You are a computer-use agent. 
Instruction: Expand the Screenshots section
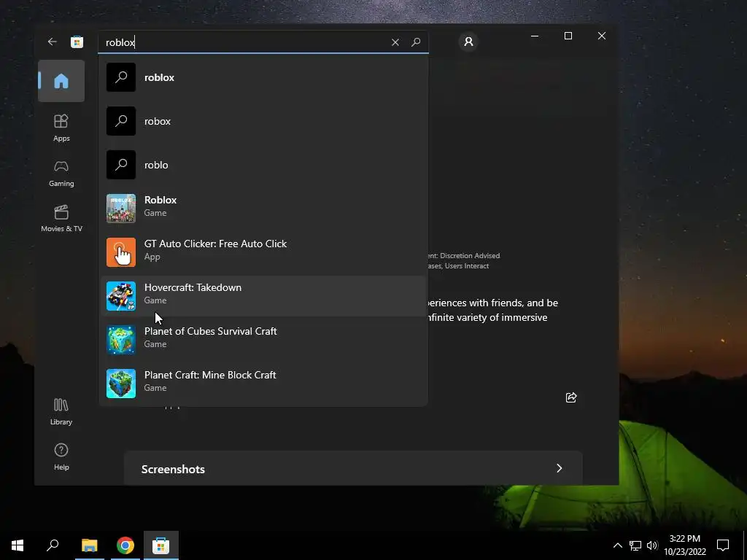(353, 469)
